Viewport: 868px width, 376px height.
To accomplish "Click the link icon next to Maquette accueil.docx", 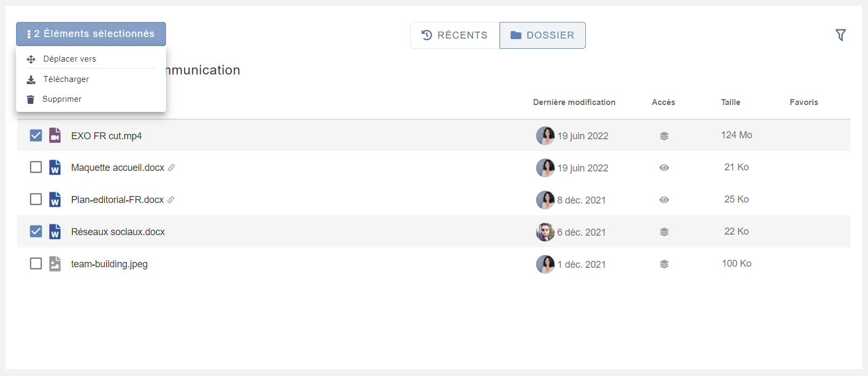I will (171, 168).
